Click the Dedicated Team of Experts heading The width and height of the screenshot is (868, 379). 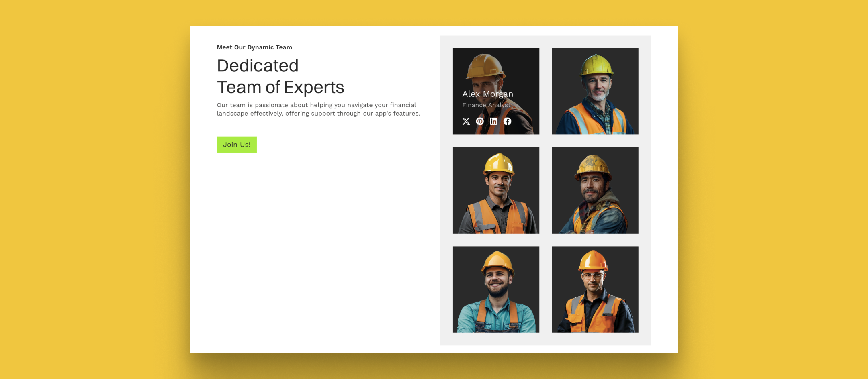280,76
